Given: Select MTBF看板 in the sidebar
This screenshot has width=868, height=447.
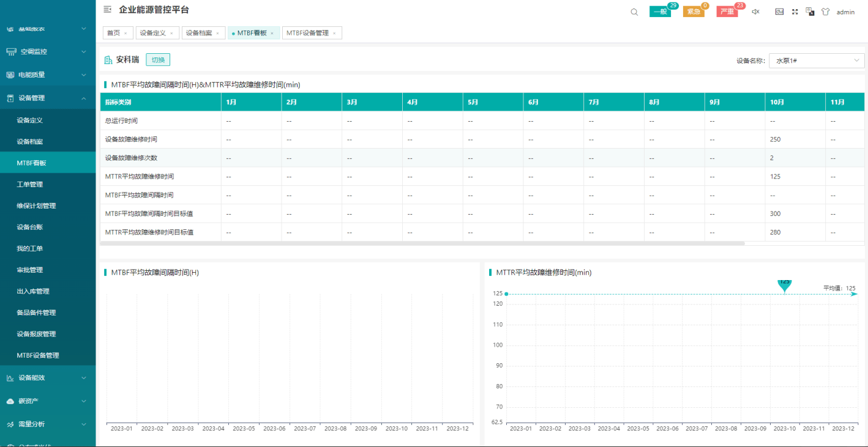Looking at the screenshot, I should click(48, 163).
